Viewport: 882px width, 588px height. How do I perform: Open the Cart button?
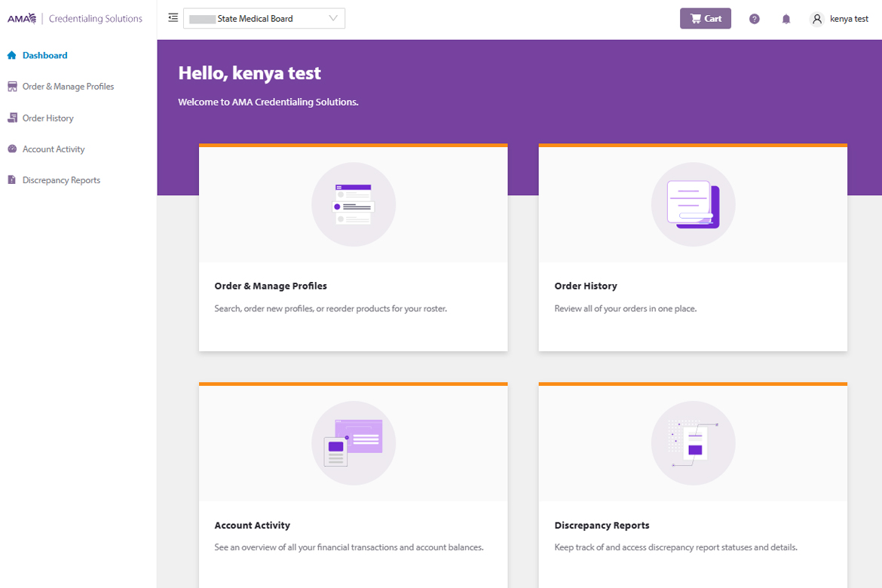[706, 19]
